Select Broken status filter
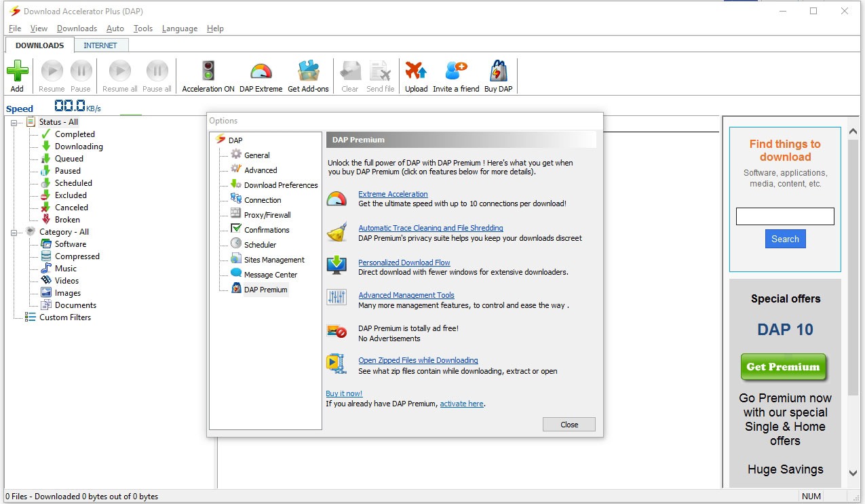Viewport: 865px width, 504px height. click(67, 220)
